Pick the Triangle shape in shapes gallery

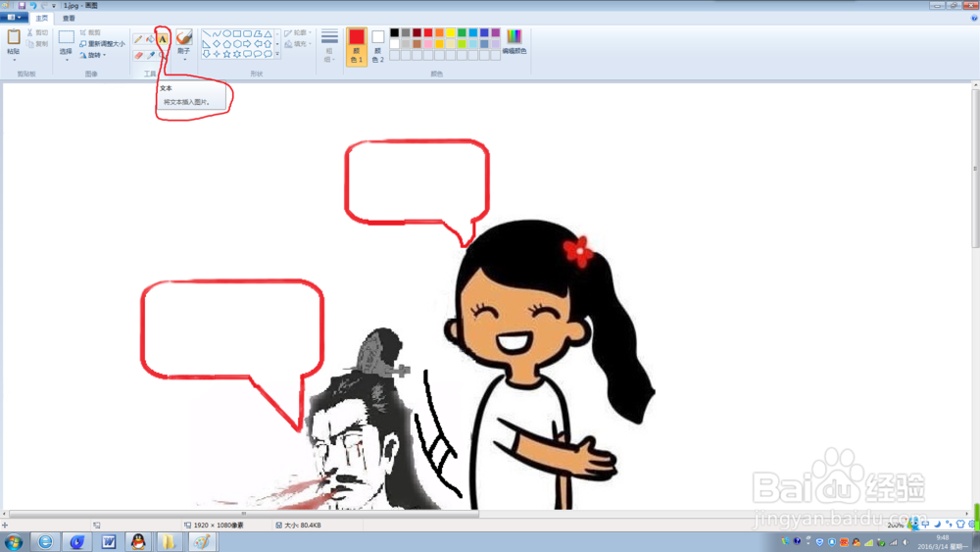point(269,33)
